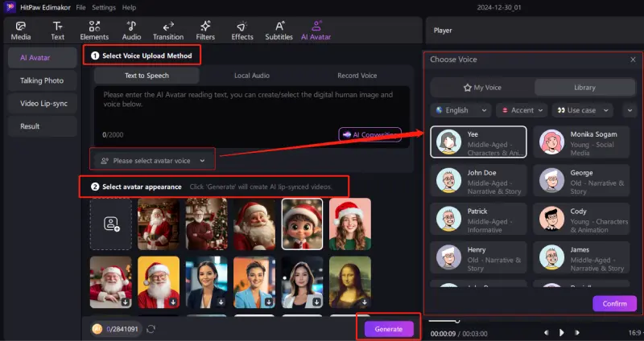The image size is (644, 341).
Task: Open the Subtitles tool icon
Action: [x=279, y=31]
